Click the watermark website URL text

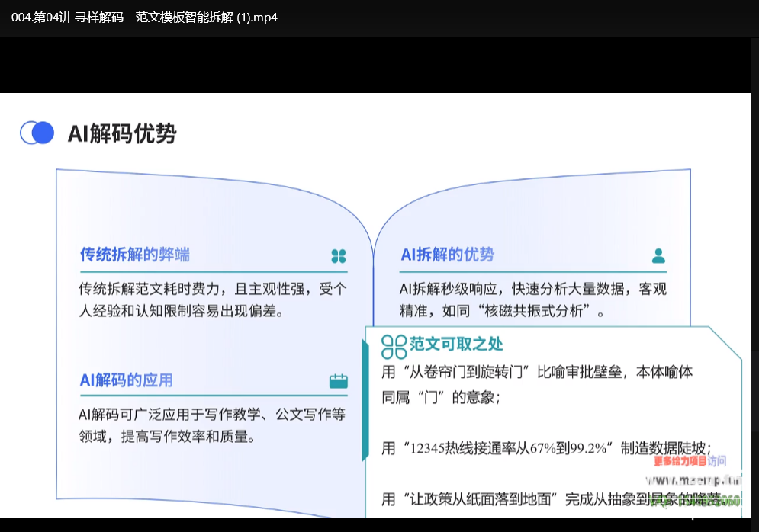pos(693,481)
